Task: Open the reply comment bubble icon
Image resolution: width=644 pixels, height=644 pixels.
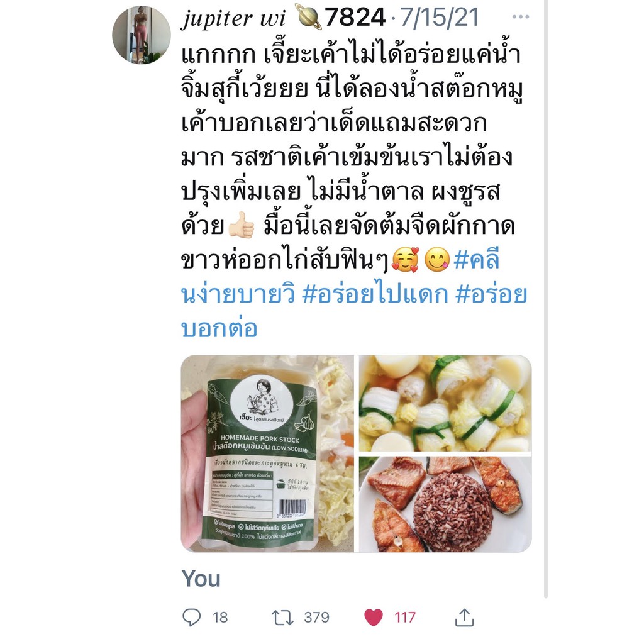Action: pos(191,617)
